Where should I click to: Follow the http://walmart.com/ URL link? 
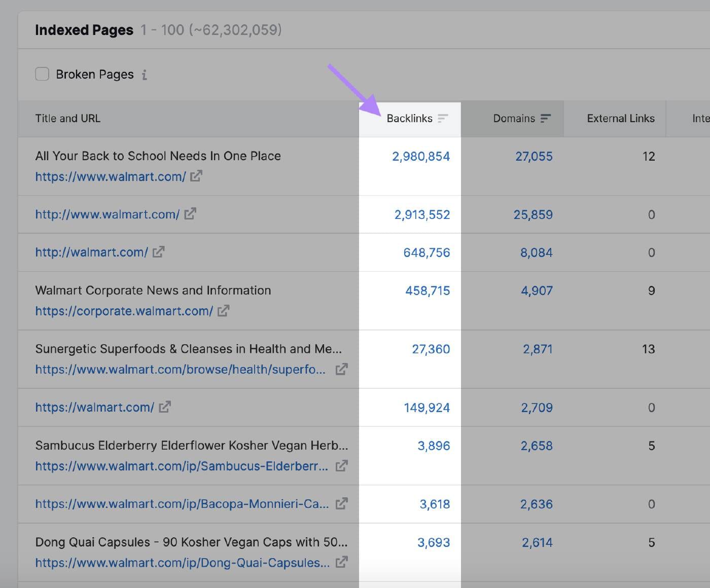[92, 252]
